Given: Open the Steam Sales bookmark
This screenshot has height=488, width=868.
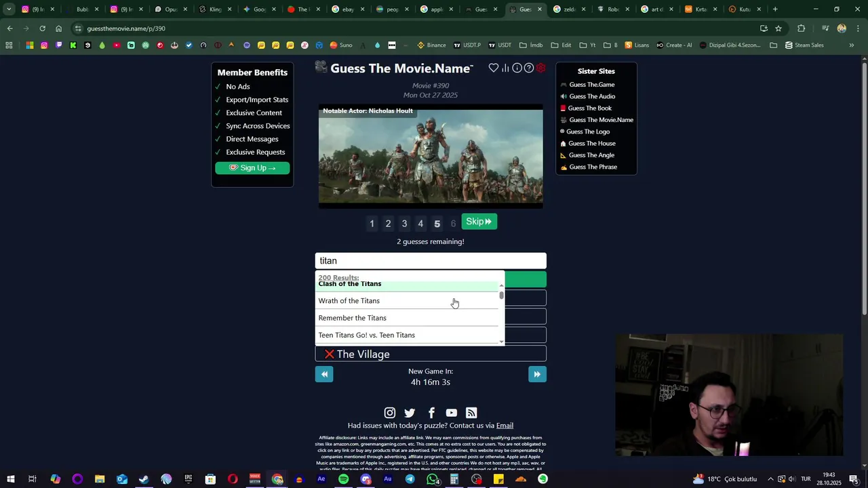Looking at the screenshot, I should pos(804,45).
